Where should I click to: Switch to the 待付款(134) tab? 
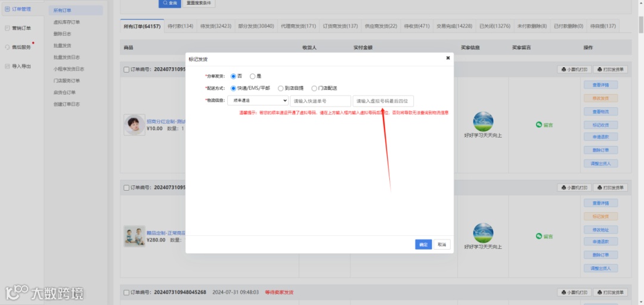coord(180,26)
